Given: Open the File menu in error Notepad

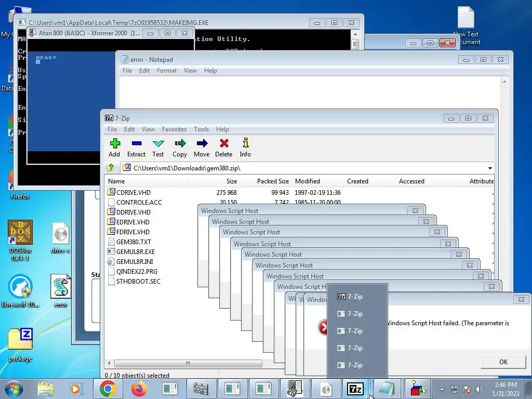Looking at the screenshot, I should tap(127, 71).
